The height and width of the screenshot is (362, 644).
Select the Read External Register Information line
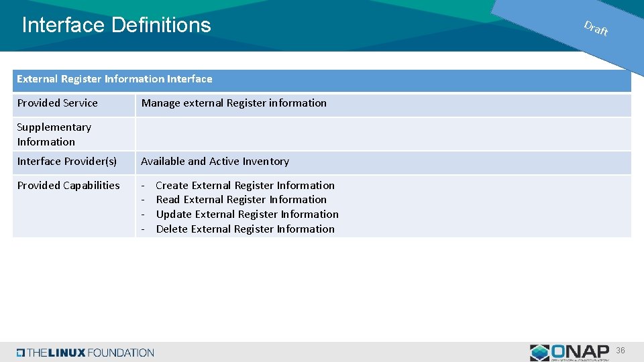pyautogui.click(x=241, y=200)
